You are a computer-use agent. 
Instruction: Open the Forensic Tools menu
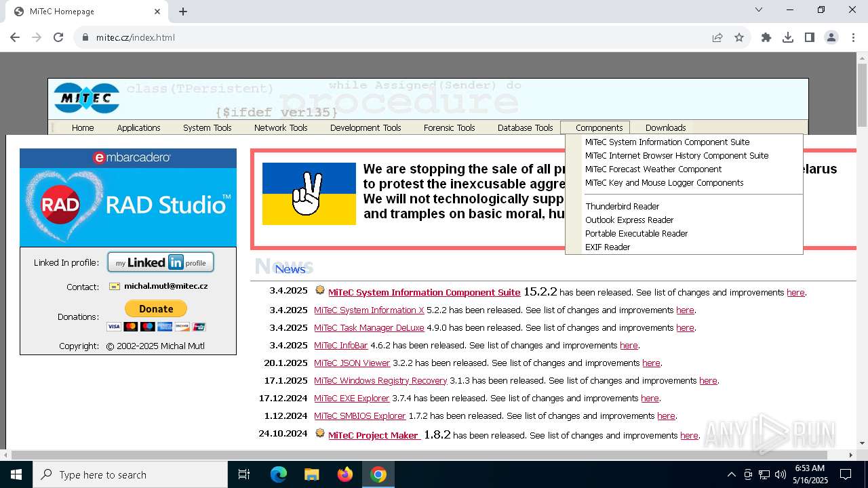point(449,127)
